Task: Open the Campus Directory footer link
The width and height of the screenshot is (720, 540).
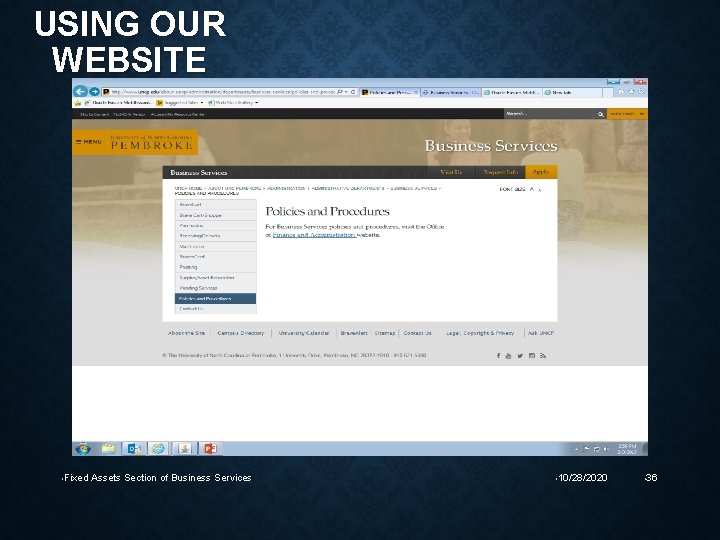Action: pos(241,333)
